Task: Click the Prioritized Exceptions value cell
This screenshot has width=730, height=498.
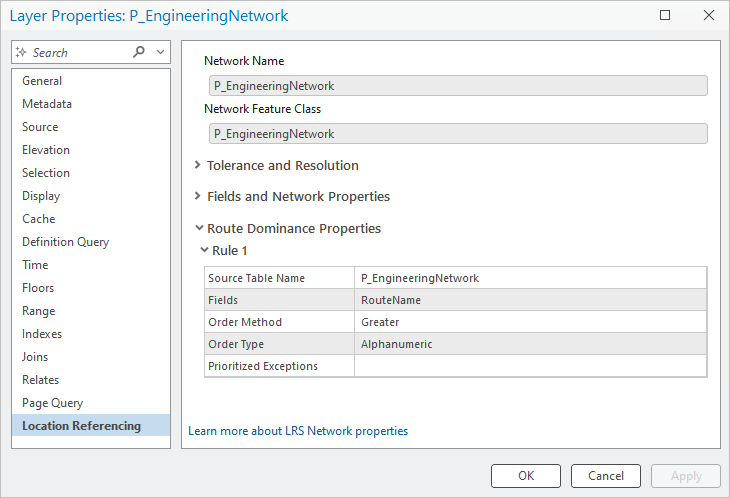Action: click(530, 366)
